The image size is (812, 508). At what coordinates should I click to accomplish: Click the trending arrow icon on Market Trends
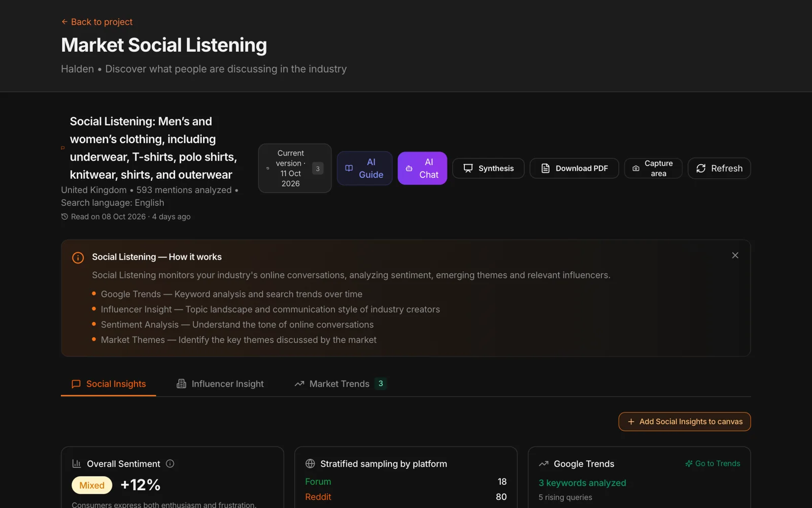(299, 384)
